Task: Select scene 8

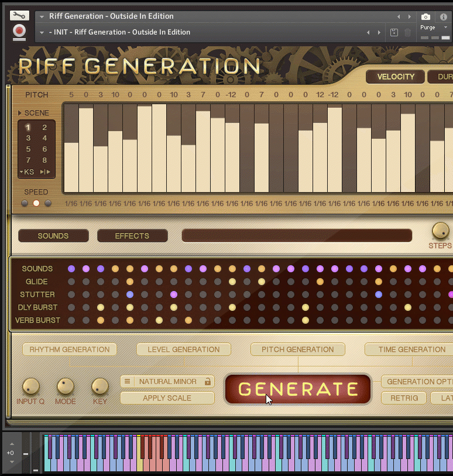Action: tap(44, 160)
